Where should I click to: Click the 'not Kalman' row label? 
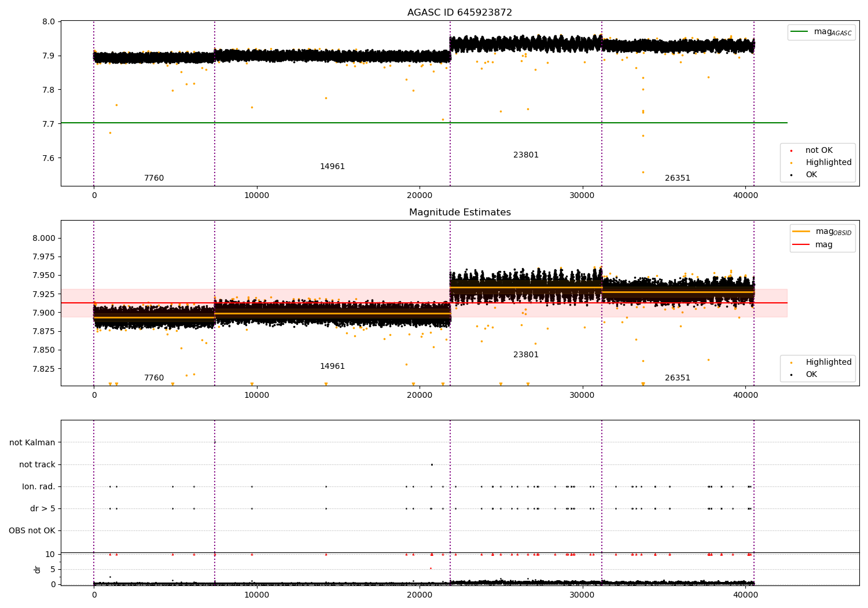(x=32, y=442)
